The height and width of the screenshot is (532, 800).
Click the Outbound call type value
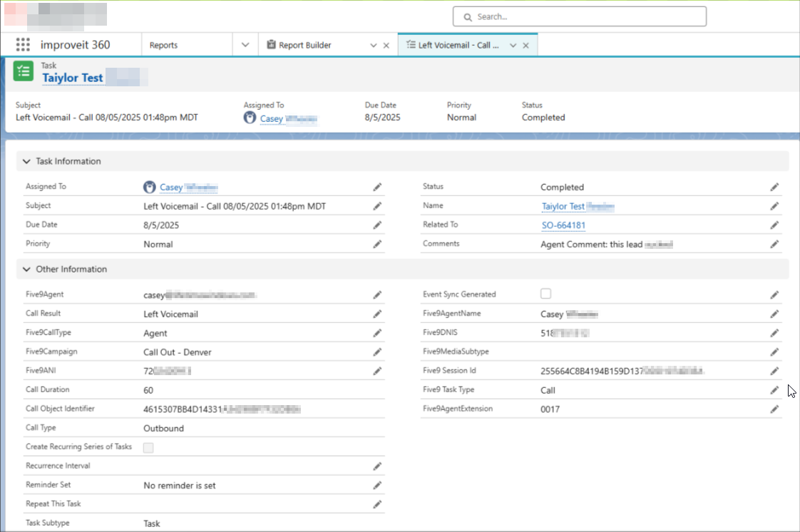[164, 429]
